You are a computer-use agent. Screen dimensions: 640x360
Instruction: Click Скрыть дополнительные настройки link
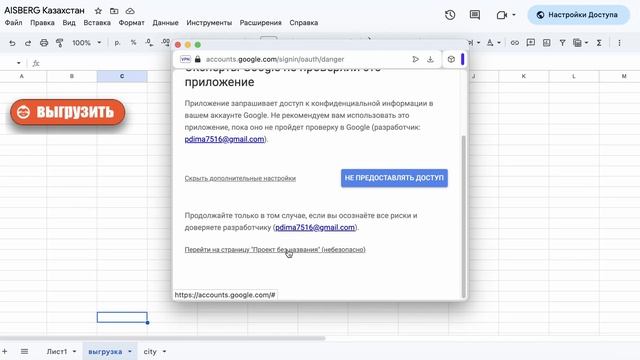(240, 178)
